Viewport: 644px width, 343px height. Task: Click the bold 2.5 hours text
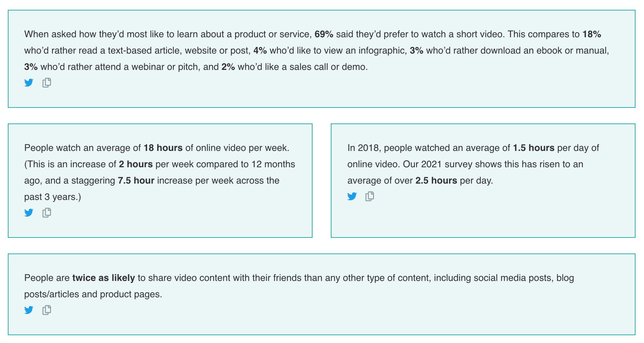436,181
